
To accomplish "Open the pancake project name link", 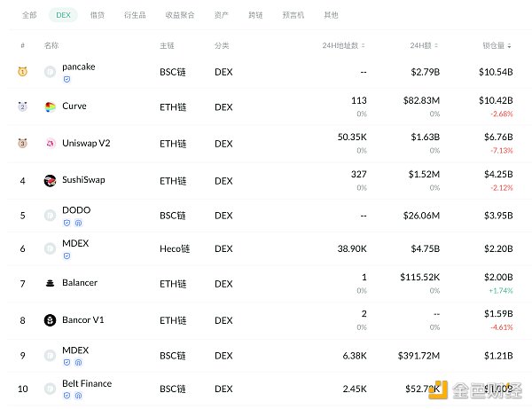I will click(78, 67).
